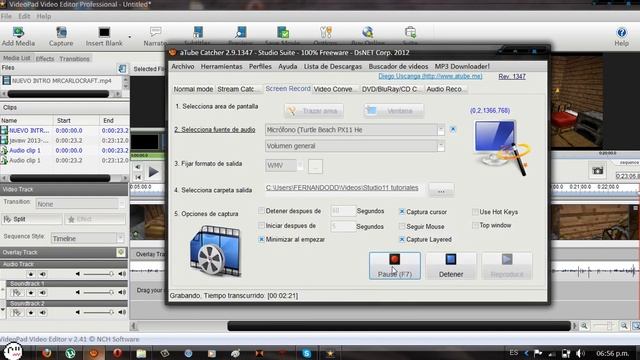Click the Firefox icon in taskbar
Image resolution: width=640 pixels, height=360 pixels.
coord(47,353)
